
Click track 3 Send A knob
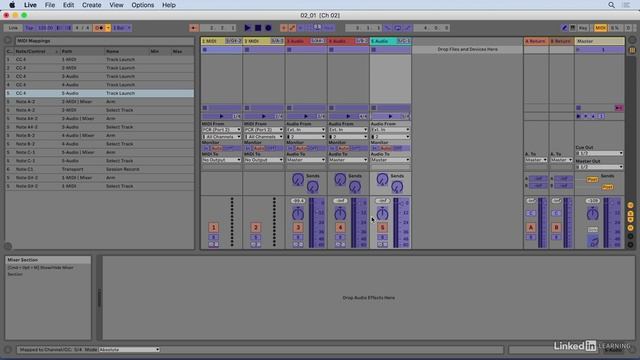(298, 179)
